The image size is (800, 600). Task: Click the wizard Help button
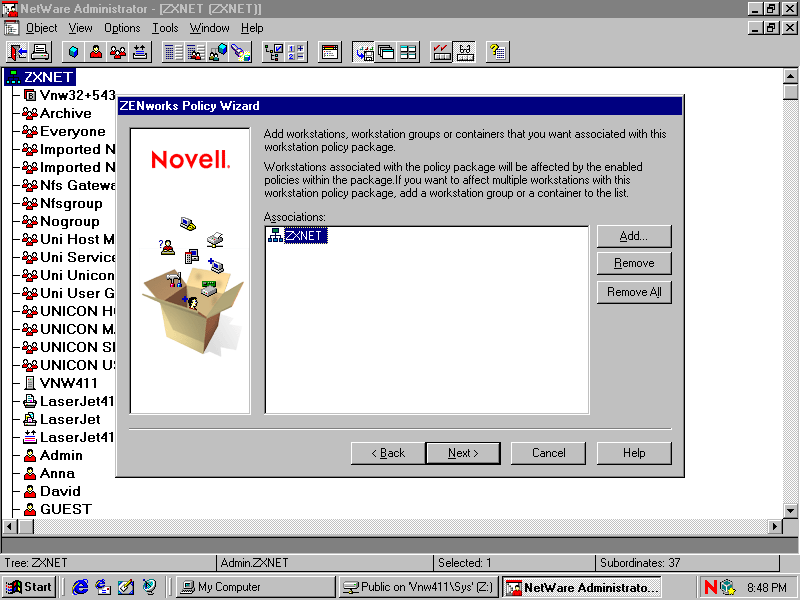pos(634,453)
